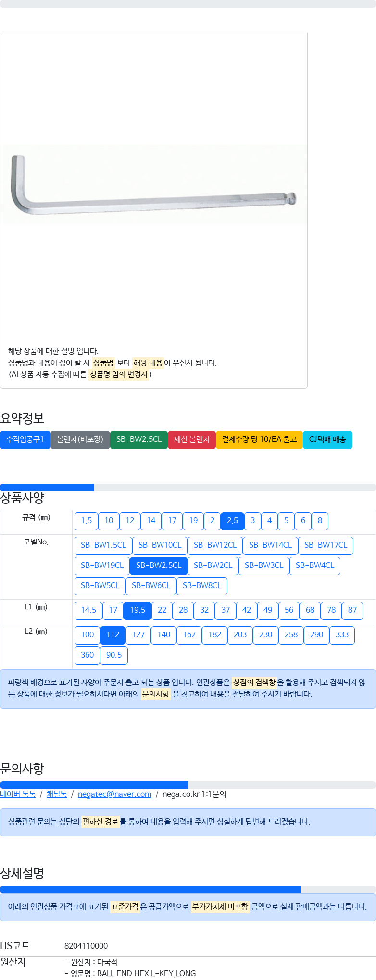This screenshot has width=376, height=980.
Task: Select size 1.5 in 규격 options
Action: (x=86, y=521)
